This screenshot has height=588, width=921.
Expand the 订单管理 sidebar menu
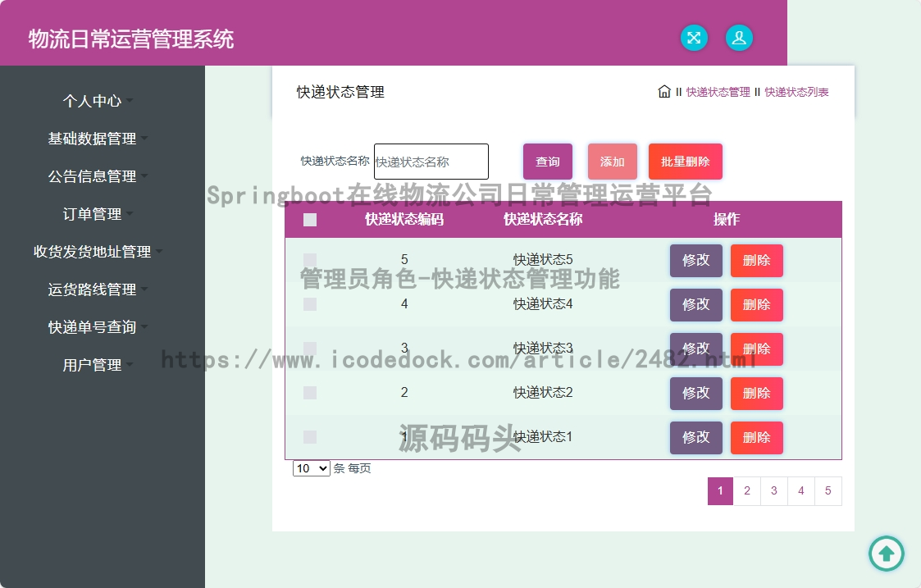(x=98, y=214)
